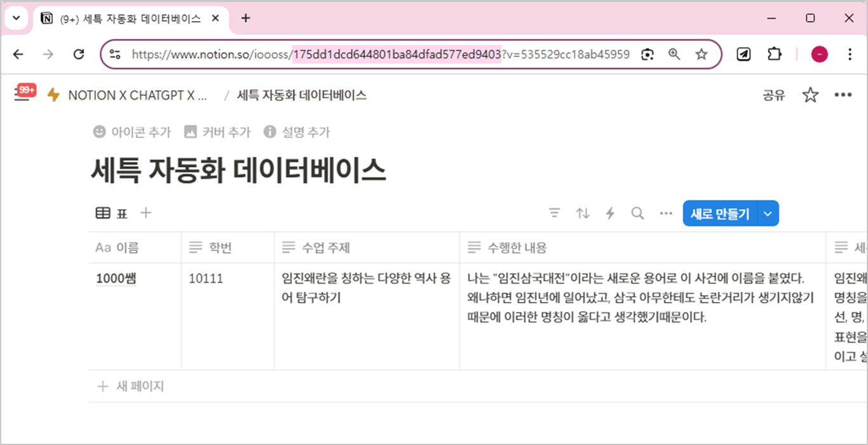Image resolution: width=868 pixels, height=445 pixels.
Task: Open the filter icon in the database toolbar
Action: click(555, 213)
